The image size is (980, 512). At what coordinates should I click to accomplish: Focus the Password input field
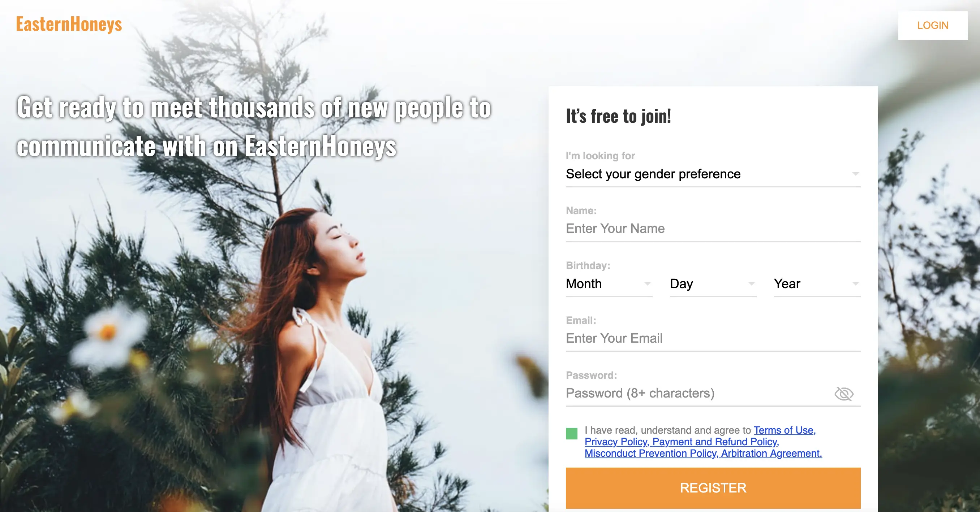698,394
